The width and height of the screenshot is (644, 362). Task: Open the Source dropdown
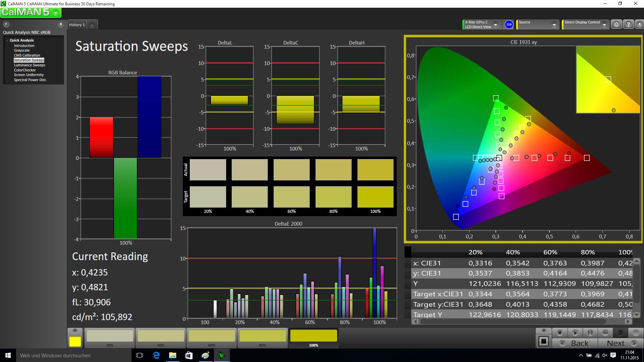pos(554,24)
